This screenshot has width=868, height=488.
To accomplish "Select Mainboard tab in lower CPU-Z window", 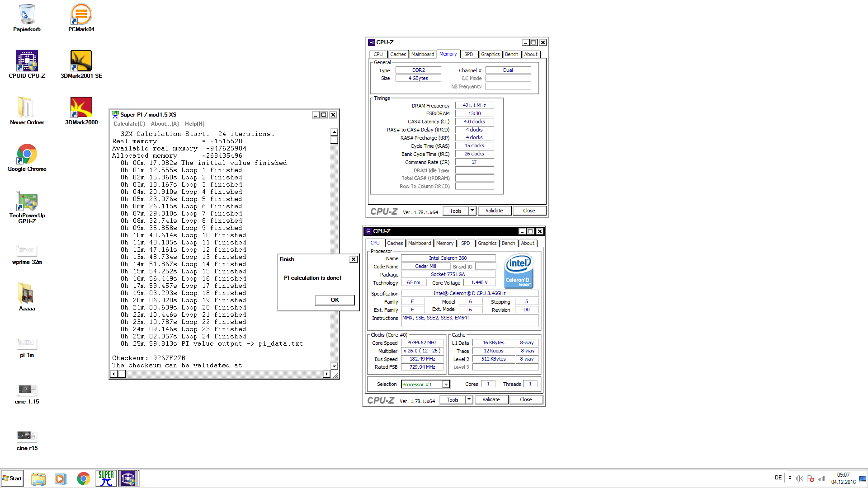I will click(420, 243).
